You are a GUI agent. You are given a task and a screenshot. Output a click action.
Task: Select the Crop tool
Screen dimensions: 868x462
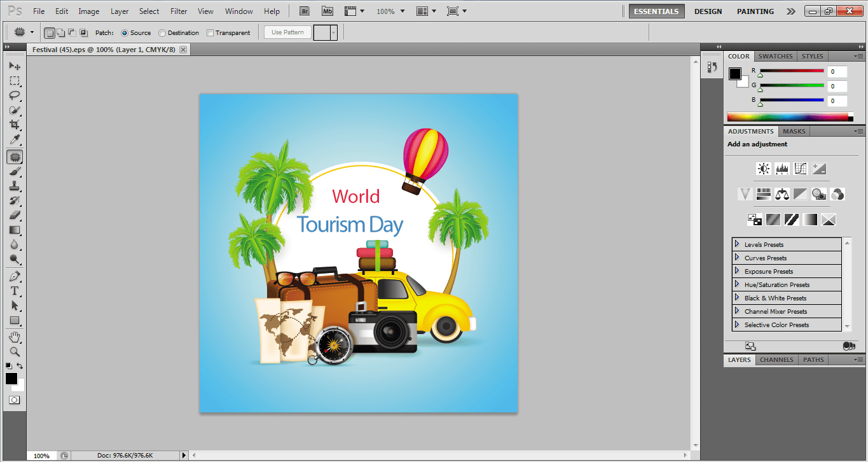point(14,125)
